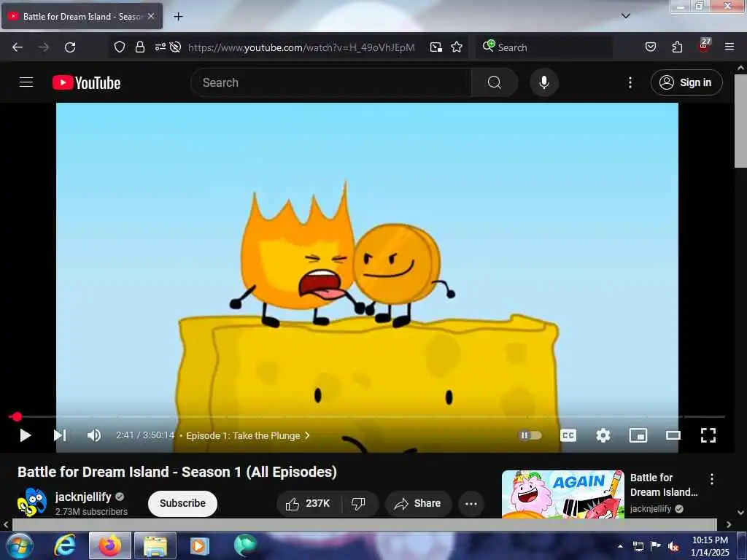747x560 pixels.
Task: Open Firefox application menu
Action: [x=729, y=47]
